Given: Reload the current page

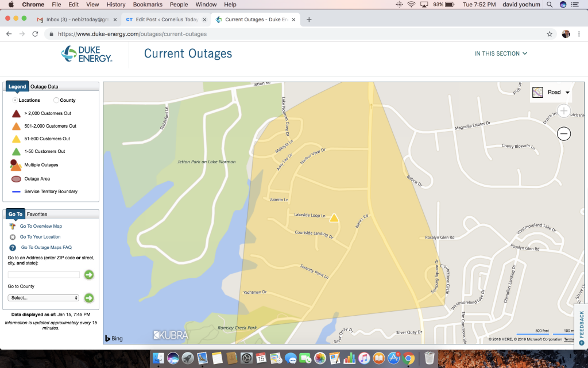Looking at the screenshot, I should click(x=35, y=34).
